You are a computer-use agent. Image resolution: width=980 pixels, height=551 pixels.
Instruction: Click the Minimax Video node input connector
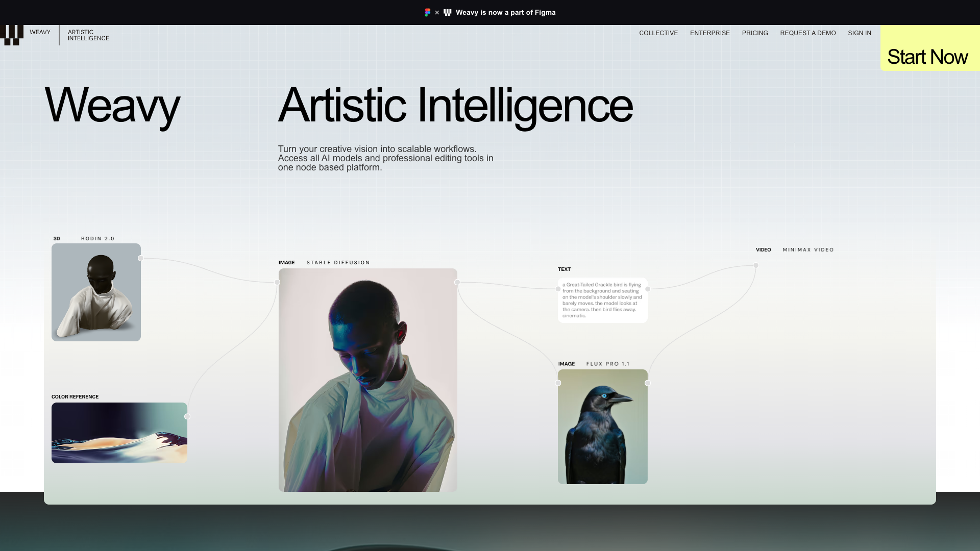tap(756, 265)
